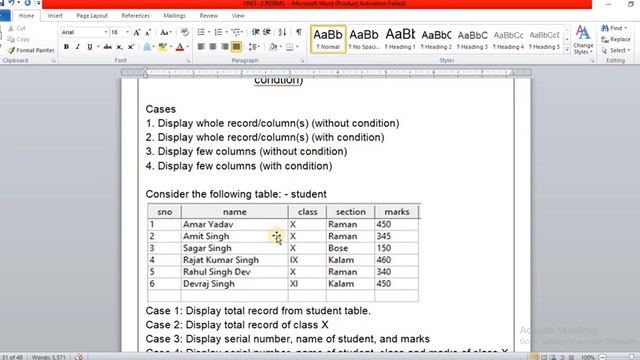Open the Arial font name dropdown
Screen dimensions: 640x360
point(106,32)
